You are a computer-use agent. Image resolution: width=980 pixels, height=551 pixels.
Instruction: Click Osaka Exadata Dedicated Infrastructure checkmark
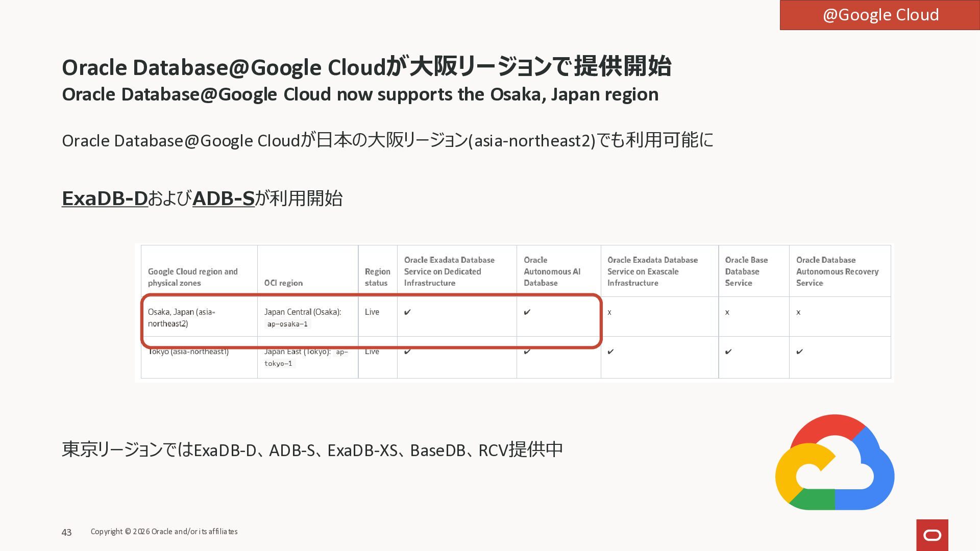[407, 312]
